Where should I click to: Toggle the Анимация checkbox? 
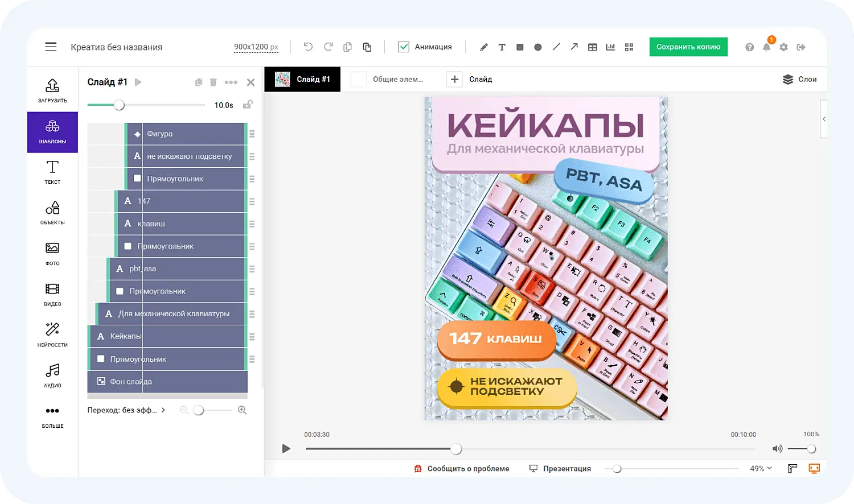[404, 47]
